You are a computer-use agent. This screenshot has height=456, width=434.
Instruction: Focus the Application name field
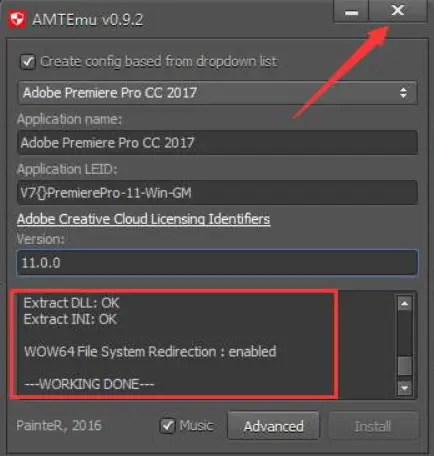pyautogui.click(x=217, y=143)
